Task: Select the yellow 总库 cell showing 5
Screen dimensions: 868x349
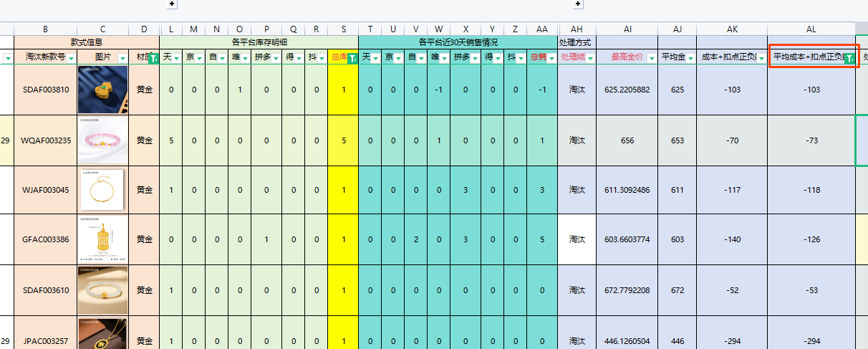Action: point(344,140)
